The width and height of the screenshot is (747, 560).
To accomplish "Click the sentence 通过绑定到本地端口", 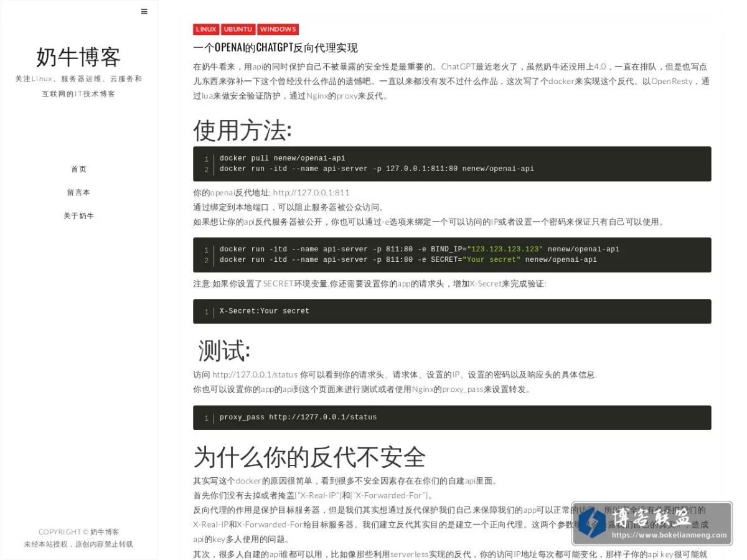I will 289,207.
